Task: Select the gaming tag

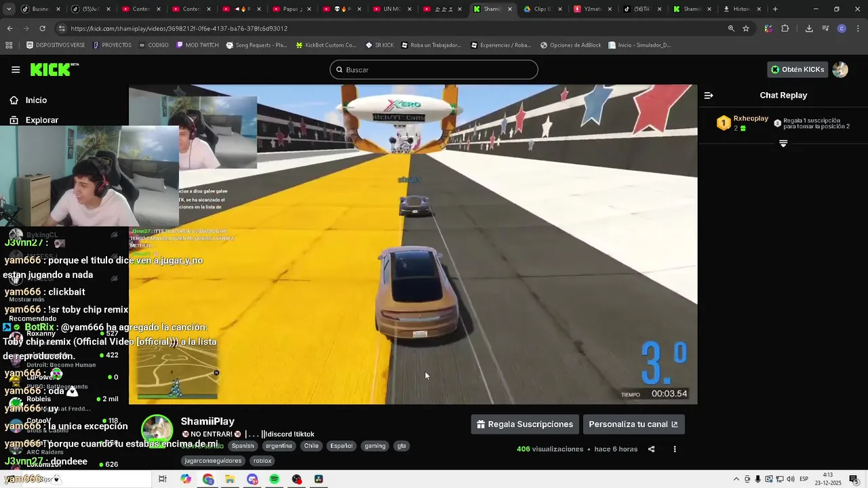Action: pyautogui.click(x=375, y=446)
